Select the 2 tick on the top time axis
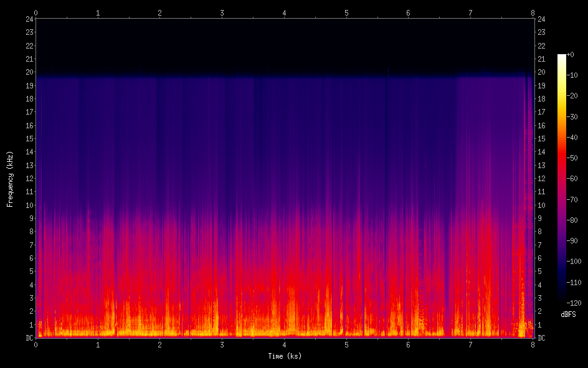 160,12
